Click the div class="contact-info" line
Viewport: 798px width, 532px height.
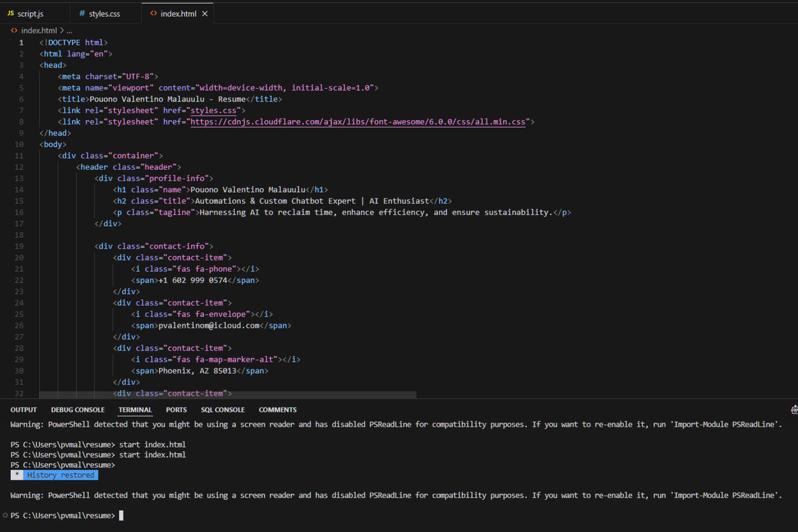click(x=154, y=246)
